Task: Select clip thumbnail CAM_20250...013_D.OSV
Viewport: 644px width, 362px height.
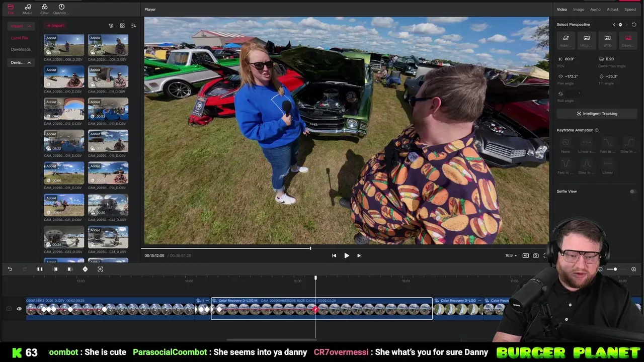Action: [108, 109]
